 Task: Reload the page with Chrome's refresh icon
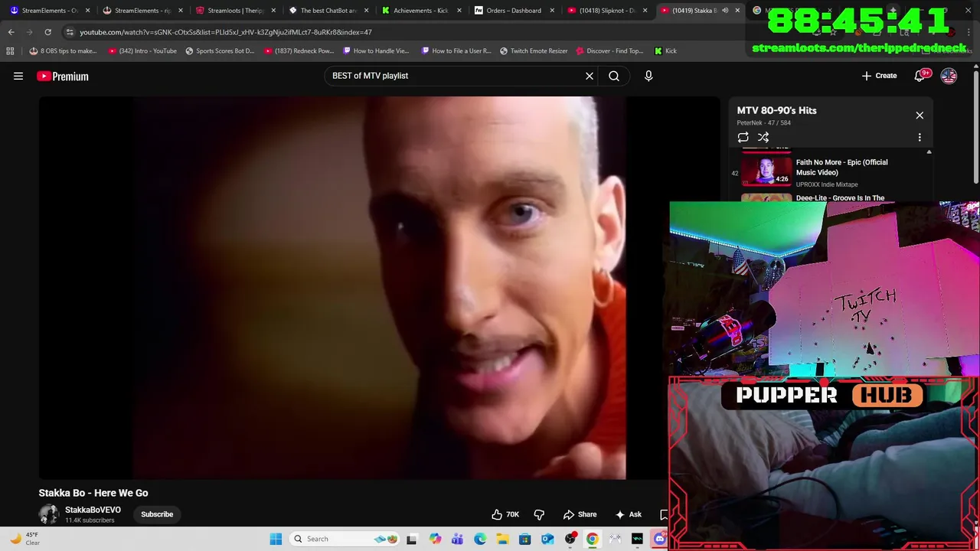pyautogui.click(x=47, y=32)
